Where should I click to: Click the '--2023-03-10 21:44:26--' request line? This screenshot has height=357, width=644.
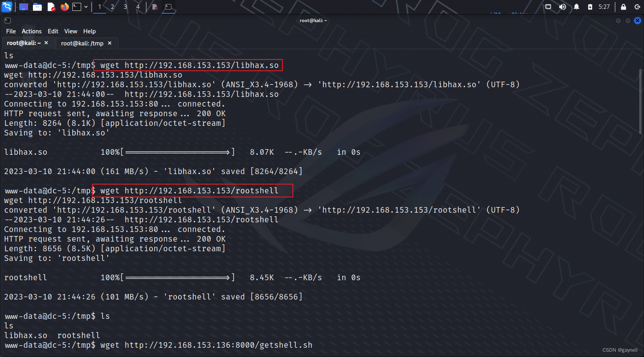click(141, 220)
